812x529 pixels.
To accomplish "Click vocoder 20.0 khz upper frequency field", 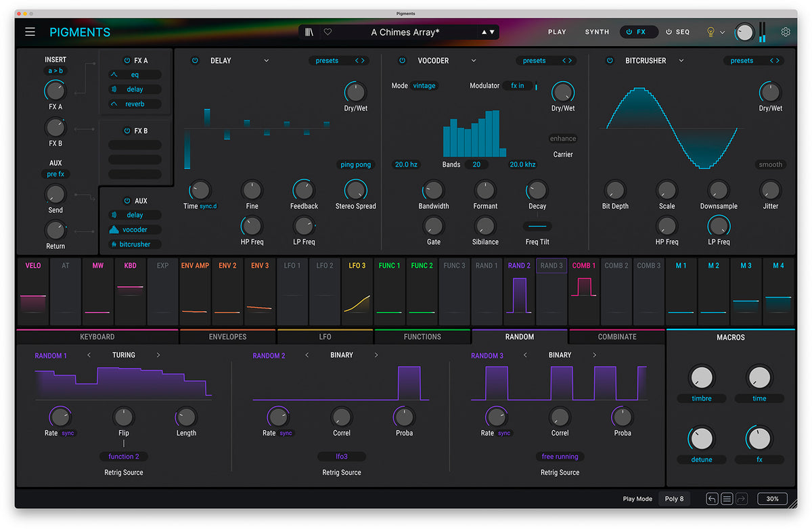I will pyautogui.click(x=522, y=164).
